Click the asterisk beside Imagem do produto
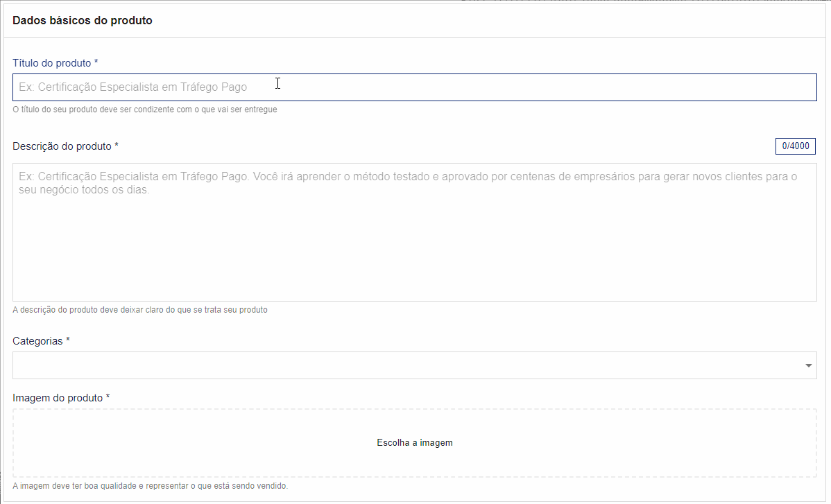831x504 pixels. [108, 398]
